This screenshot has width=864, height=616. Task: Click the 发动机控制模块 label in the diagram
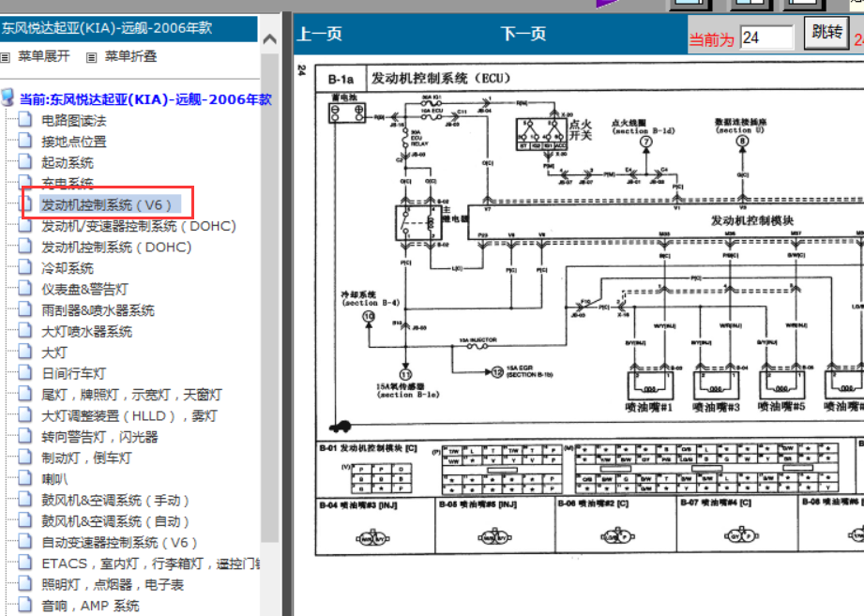coord(752,220)
